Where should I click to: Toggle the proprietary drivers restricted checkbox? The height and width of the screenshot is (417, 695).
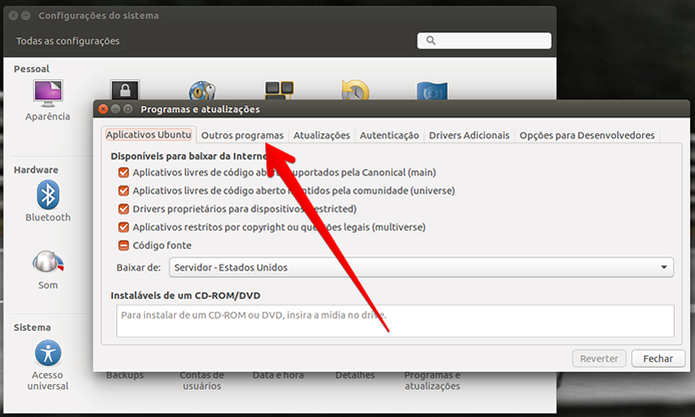pyautogui.click(x=124, y=209)
